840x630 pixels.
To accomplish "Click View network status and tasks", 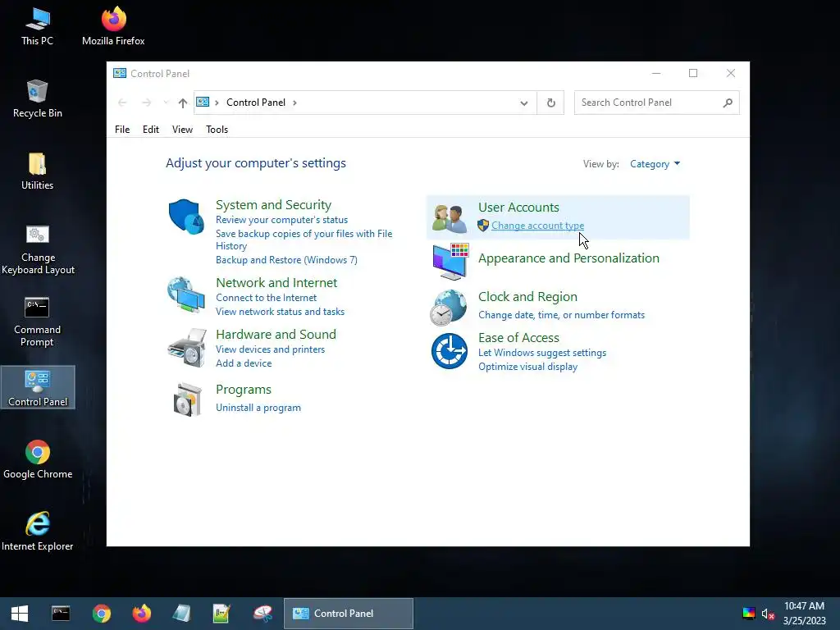I will 281,312.
